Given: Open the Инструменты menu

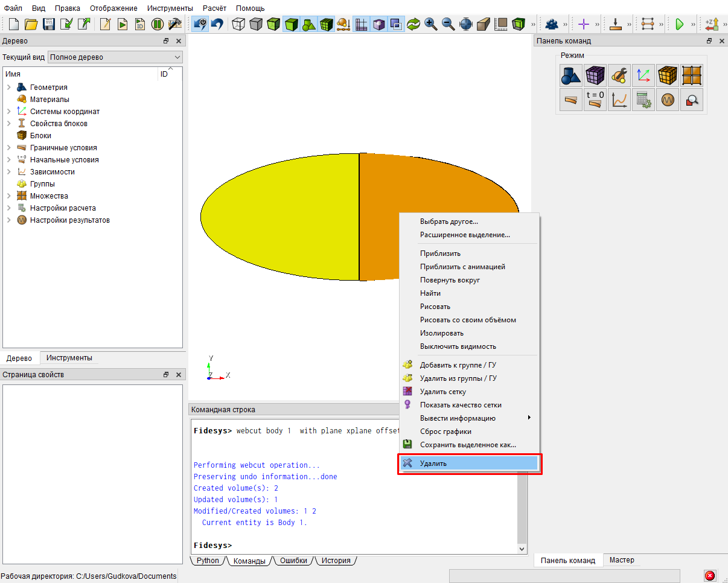Looking at the screenshot, I should pyautogui.click(x=170, y=8).
